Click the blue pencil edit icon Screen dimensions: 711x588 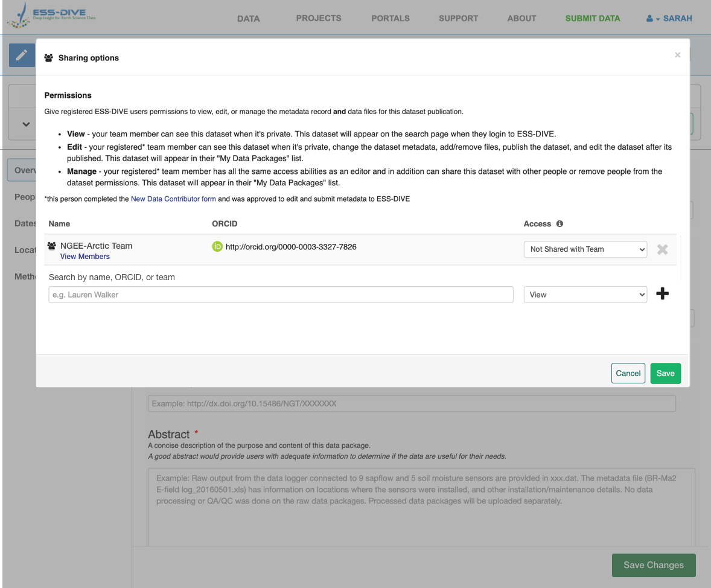tap(22, 56)
